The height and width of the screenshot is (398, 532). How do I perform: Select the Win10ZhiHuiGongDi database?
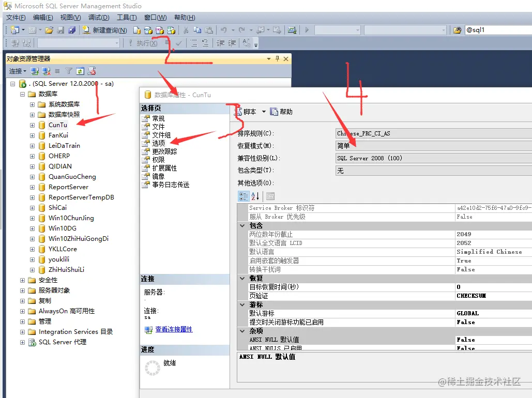pos(79,239)
